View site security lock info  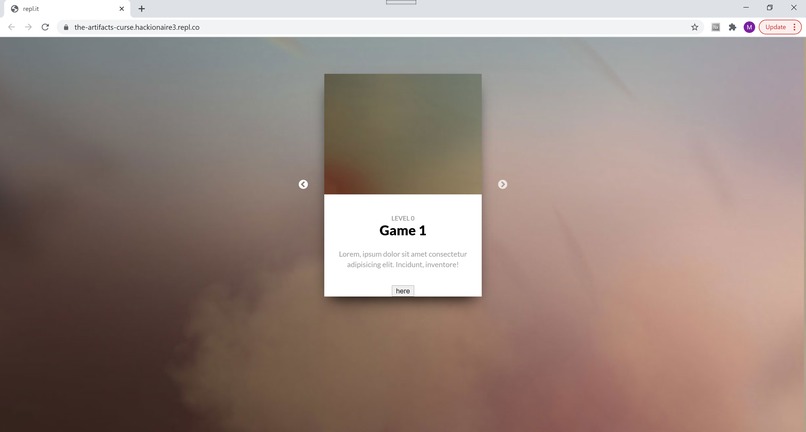tap(66, 27)
